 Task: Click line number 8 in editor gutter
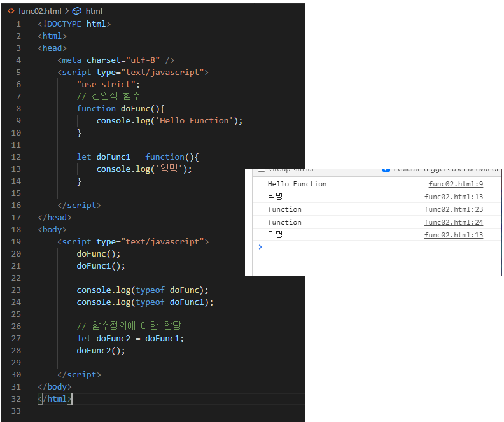[x=18, y=109]
